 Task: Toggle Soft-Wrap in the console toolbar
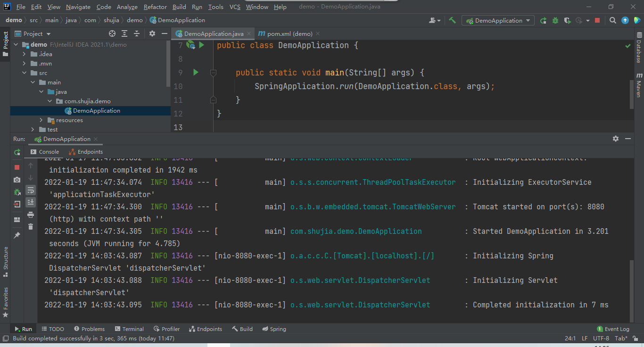click(31, 190)
